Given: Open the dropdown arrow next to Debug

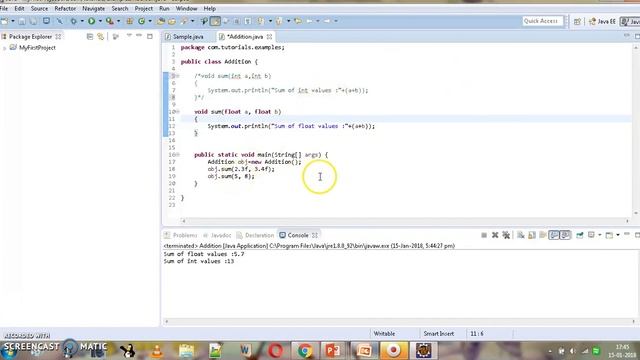Looking at the screenshot, I should [82, 21].
